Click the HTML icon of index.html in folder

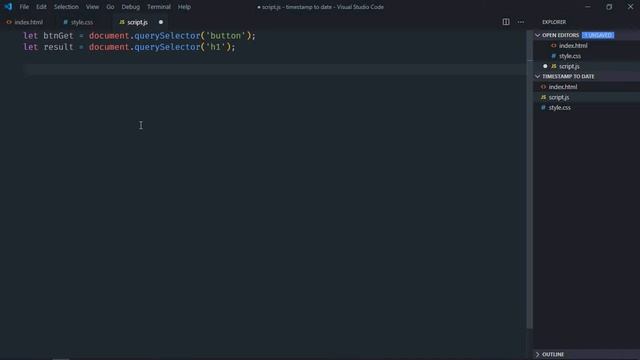coord(543,87)
